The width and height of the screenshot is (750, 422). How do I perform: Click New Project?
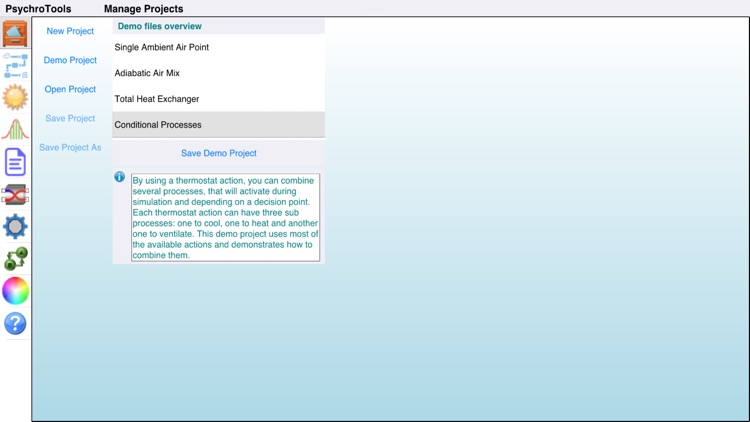pos(70,31)
